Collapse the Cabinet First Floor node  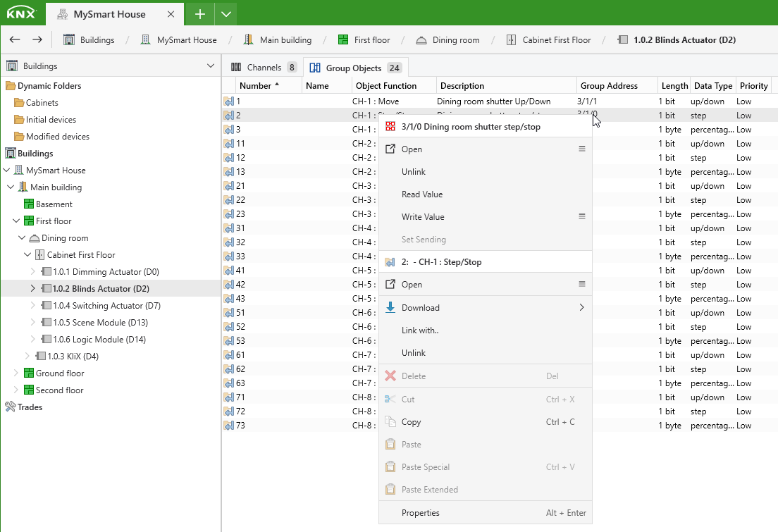[27, 254]
